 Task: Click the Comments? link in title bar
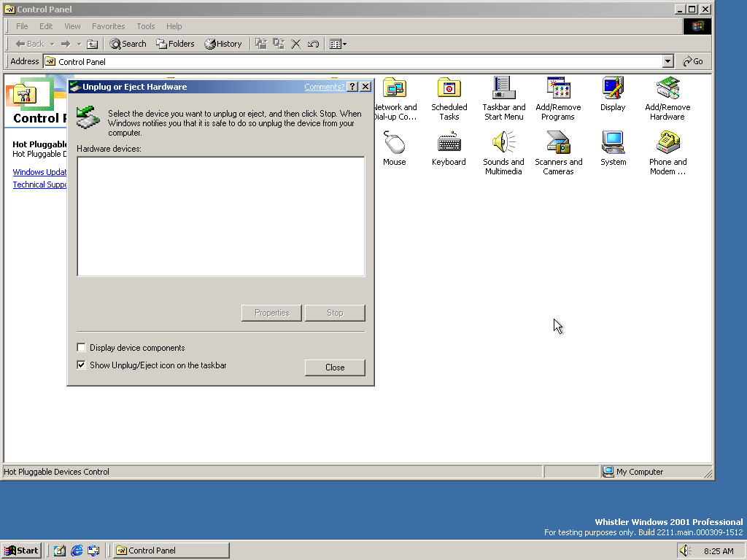click(324, 87)
